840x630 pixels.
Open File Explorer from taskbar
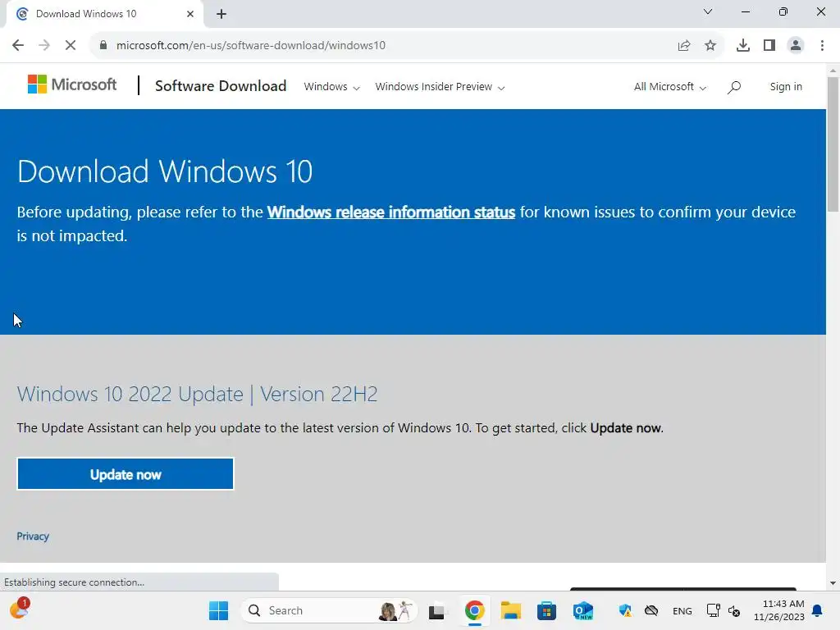[510, 610]
